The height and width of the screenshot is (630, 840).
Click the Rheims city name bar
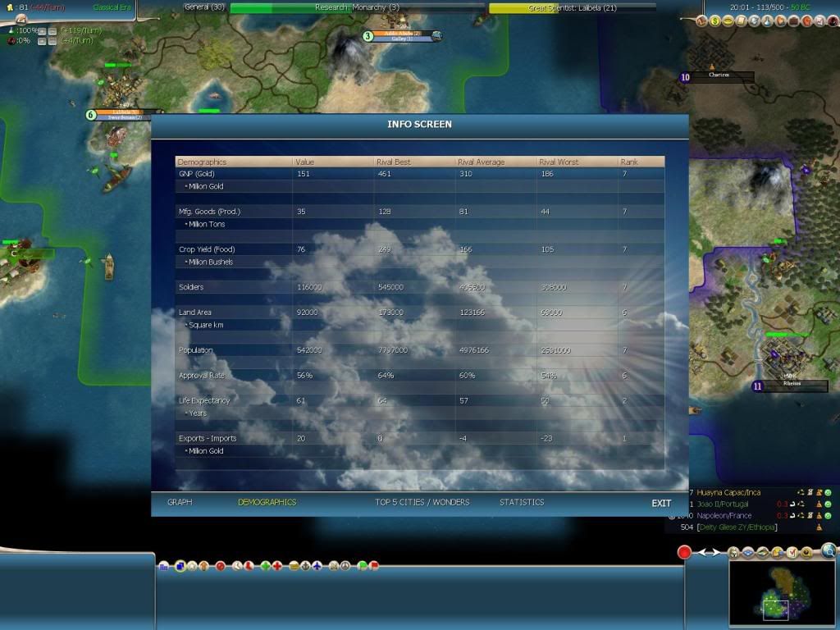pyautogui.click(x=792, y=385)
